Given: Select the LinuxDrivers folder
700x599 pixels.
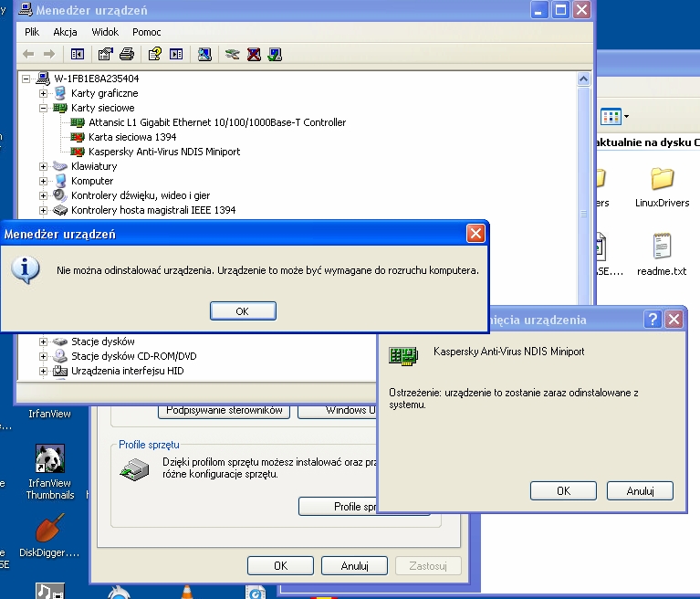Looking at the screenshot, I should pyautogui.click(x=662, y=187).
